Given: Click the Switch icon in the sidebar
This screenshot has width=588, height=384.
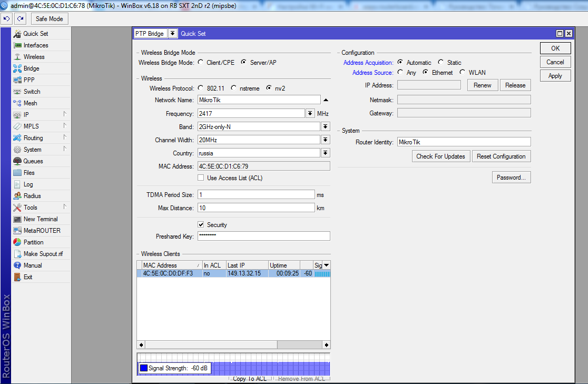Looking at the screenshot, I should click(x=17, y=92).
